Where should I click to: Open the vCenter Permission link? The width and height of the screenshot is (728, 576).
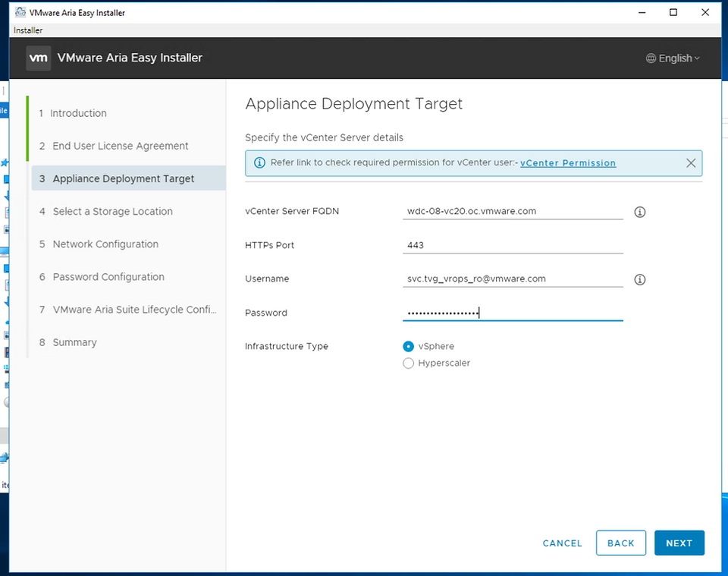pos(568,163)
